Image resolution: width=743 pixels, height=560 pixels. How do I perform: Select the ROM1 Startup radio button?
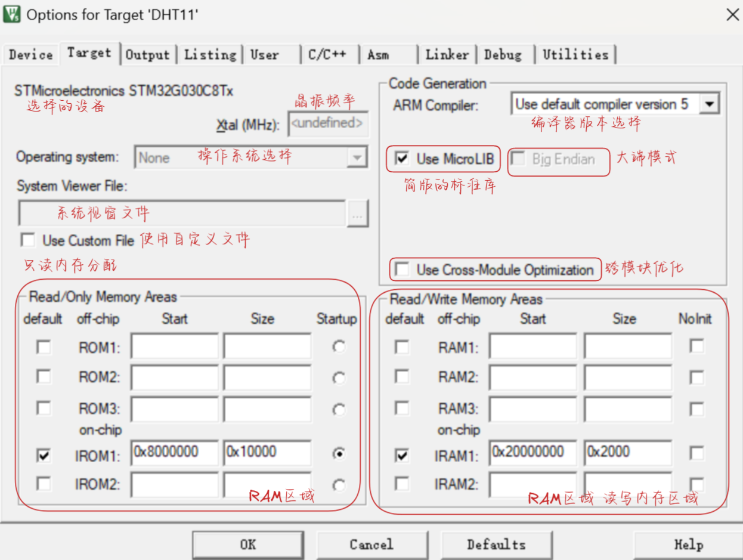coord(339,346)
